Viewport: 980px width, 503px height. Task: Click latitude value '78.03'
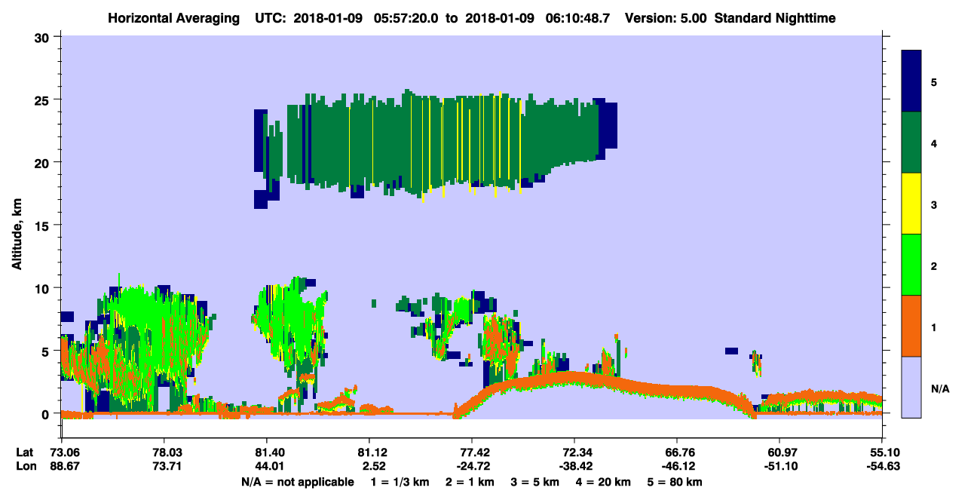click(164, 452)
